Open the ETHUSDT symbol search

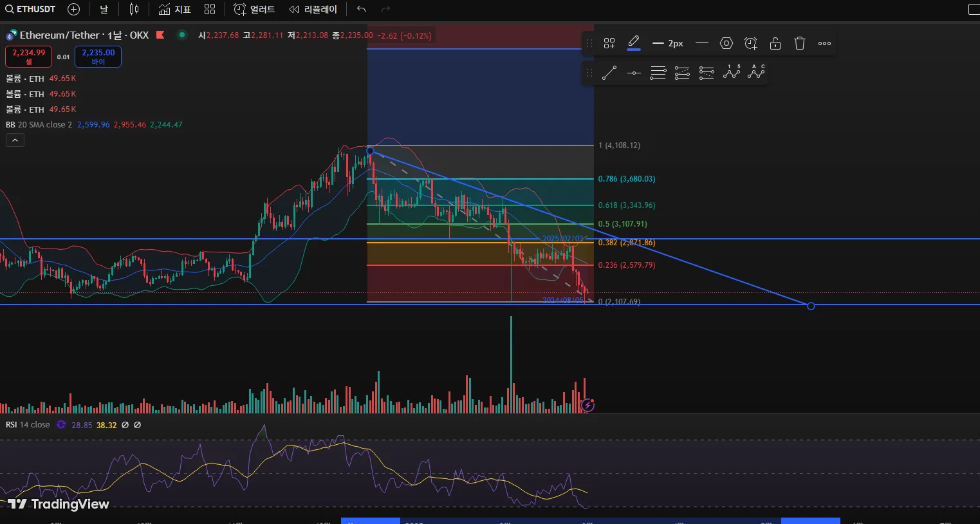click(x=30, y=9)
